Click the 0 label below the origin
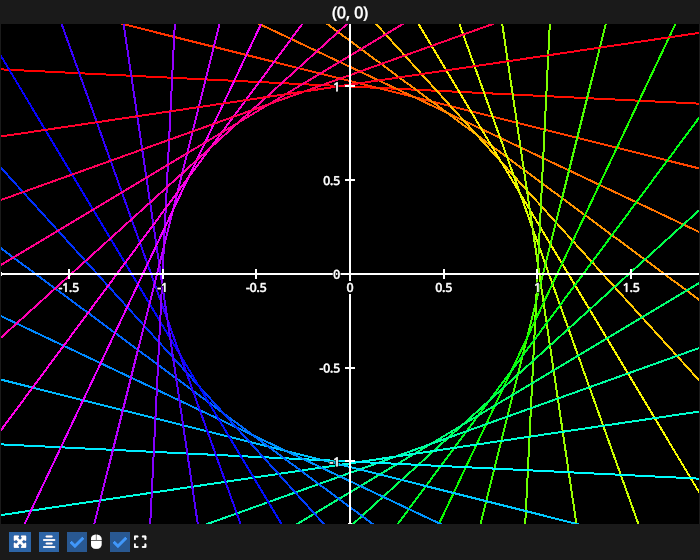 [x=350, y=288]
